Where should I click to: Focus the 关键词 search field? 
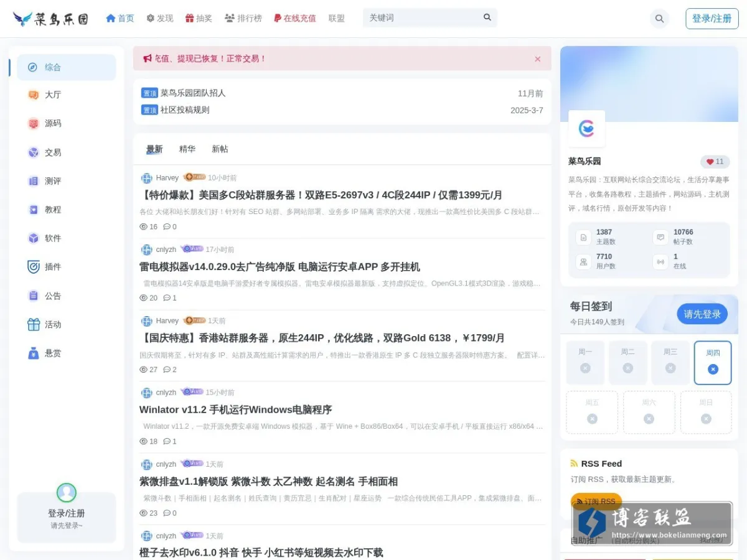click(x=423, y=17)
